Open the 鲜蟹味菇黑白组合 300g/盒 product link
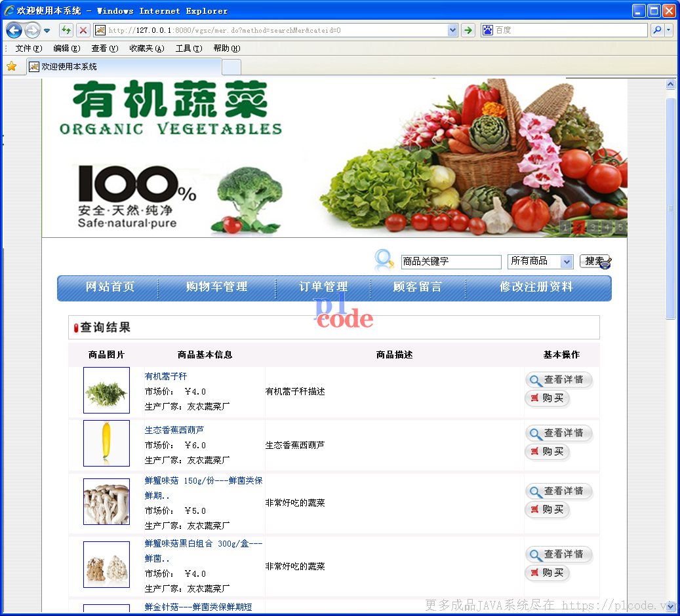The width and height of the screenshot is (680, 616). pyautogui.click(x=204, y=550)
